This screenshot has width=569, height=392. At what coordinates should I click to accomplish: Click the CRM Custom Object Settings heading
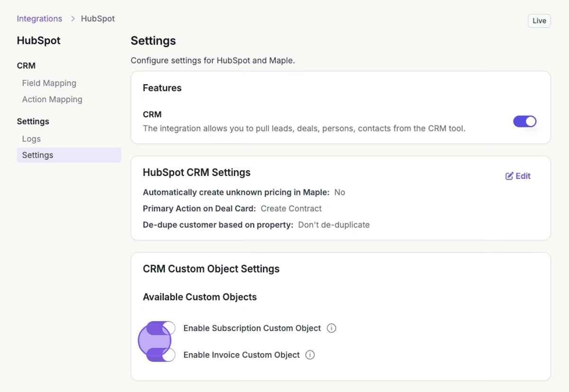pos(211,269)
